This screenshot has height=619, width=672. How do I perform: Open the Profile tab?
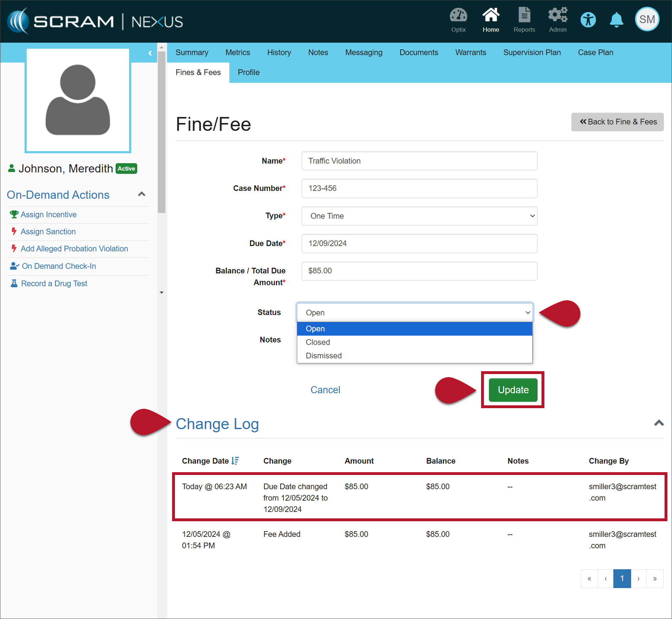(x=249, y=72)
